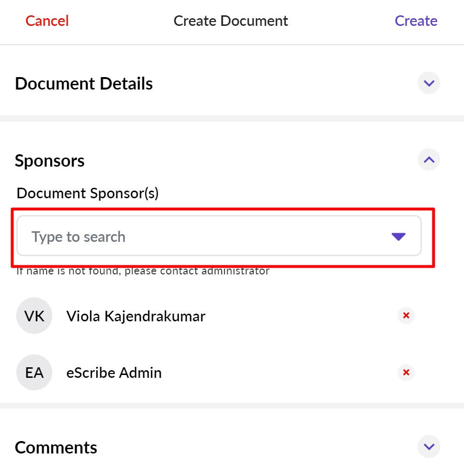Screen dimensions: 464x476
Task: Select the dropdown triangle in search box
Action: point(398,236)
